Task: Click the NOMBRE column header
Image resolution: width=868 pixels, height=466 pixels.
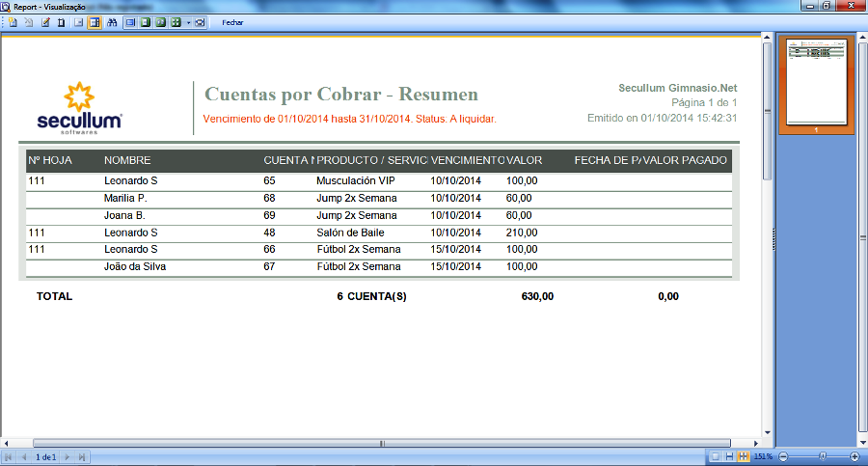Action: (x=127, y=160)
